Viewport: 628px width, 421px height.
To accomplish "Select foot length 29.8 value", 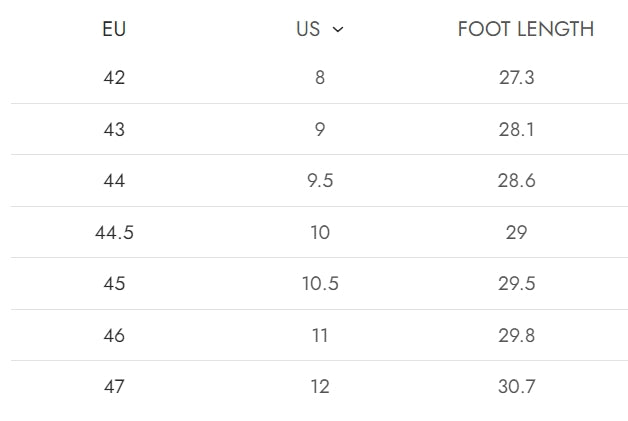I will (x=517, y=335).
